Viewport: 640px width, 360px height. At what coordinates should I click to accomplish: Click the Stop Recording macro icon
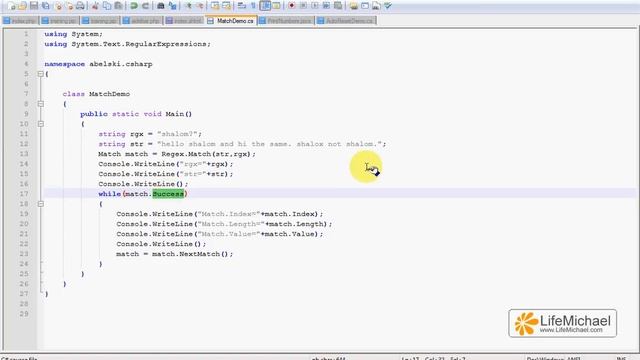(303, 6)
